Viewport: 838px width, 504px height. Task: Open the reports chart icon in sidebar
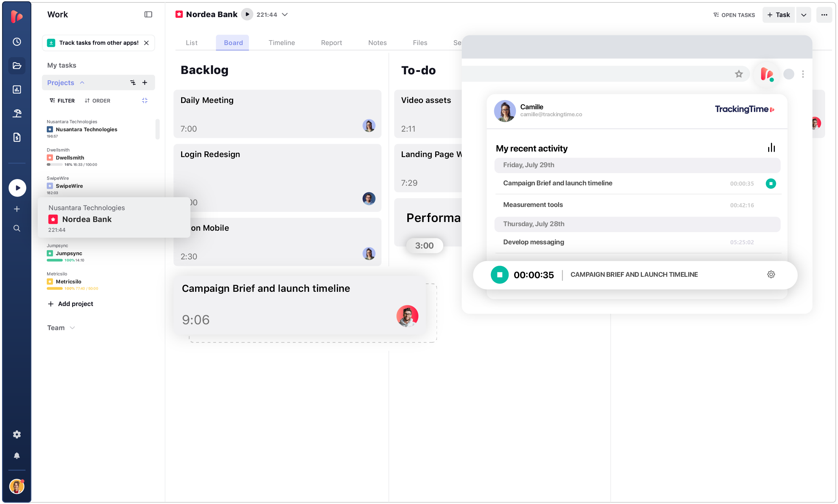tap(17, 90)
